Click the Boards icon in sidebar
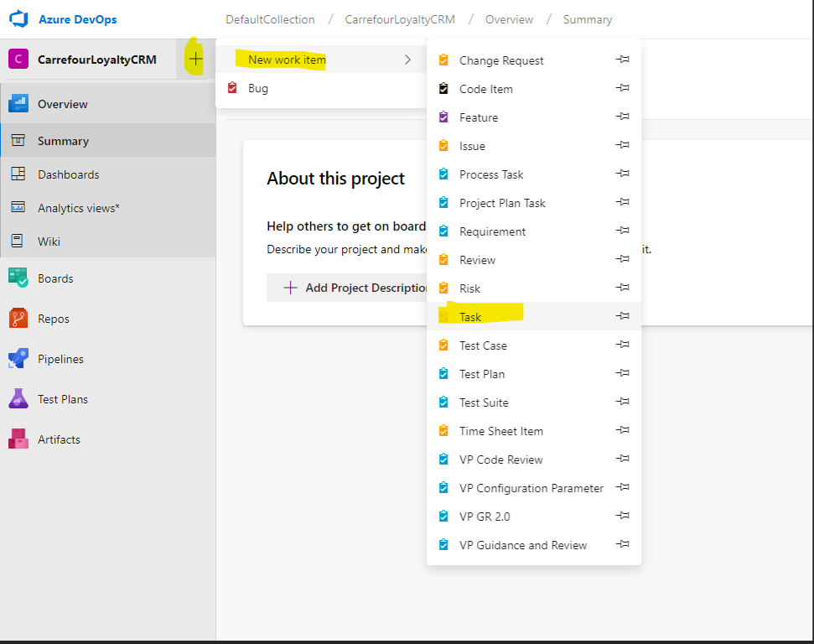The height and width of the screenshot is (644, 814). [18, 278]
